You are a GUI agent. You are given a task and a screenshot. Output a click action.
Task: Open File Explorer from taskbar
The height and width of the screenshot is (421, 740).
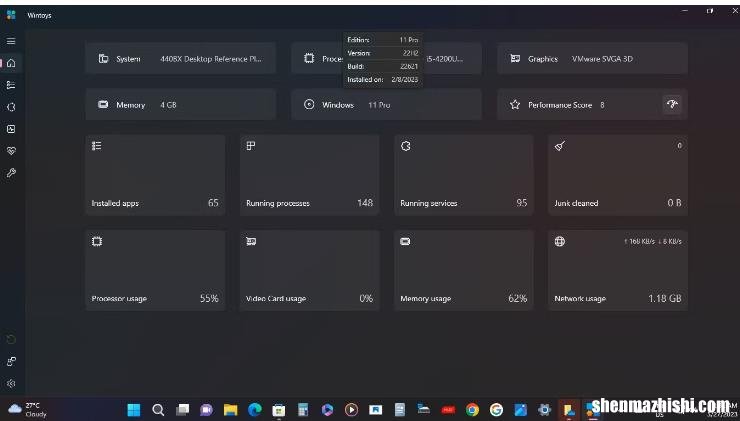(230, 410)
